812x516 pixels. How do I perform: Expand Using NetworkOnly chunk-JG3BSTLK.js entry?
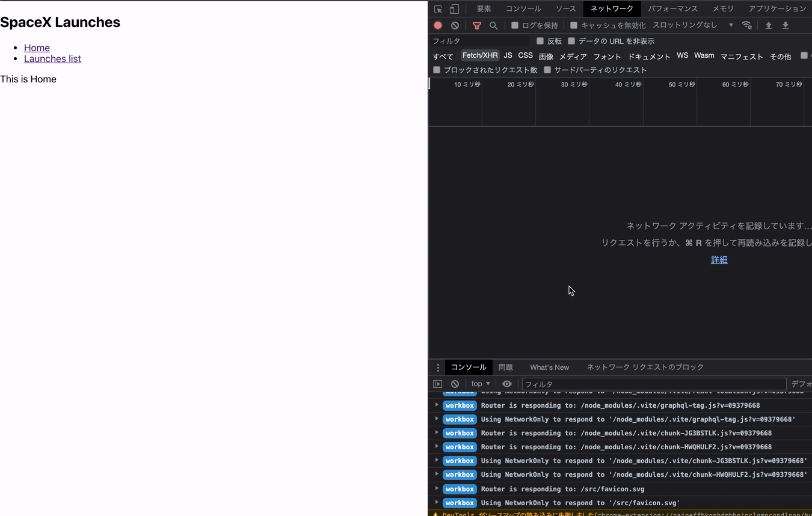[x=437, y=460]
